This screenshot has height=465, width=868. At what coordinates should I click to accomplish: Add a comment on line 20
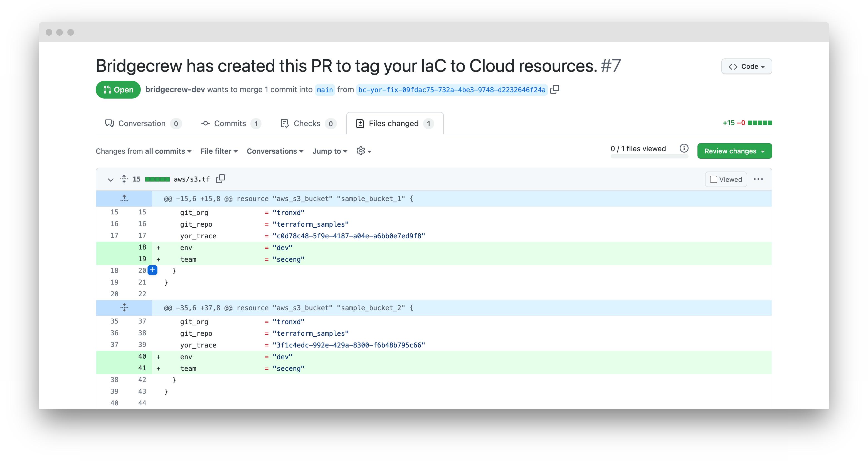click(x=153, y=270)
